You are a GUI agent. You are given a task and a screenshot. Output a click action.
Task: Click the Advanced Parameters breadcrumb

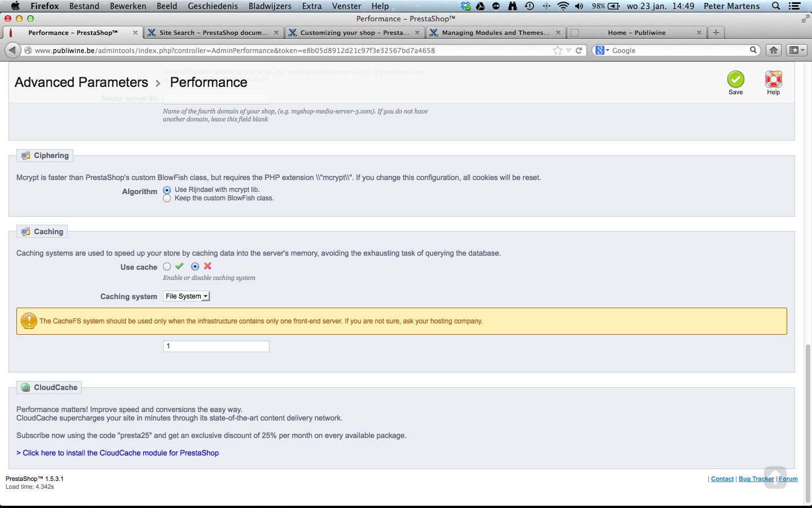(x=81, y=82)
